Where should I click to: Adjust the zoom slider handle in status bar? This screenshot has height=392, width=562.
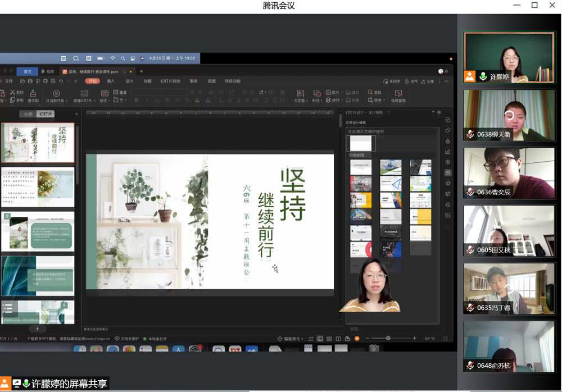click(388, 338)
